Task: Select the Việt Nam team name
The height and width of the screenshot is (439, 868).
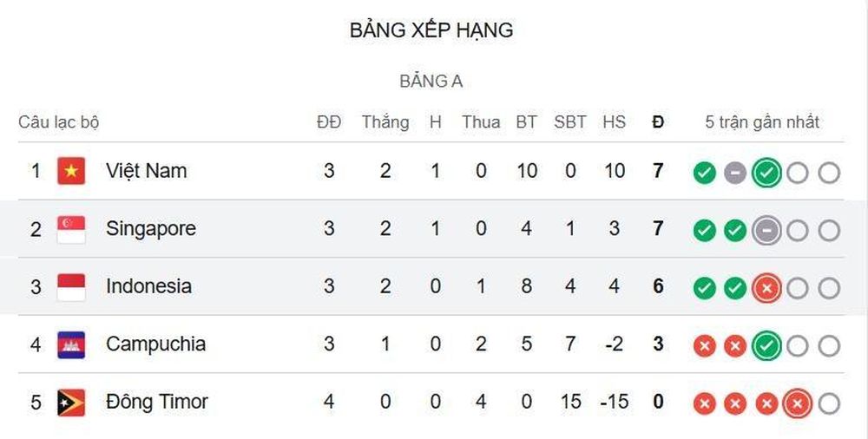Action: (x=147, y=171)
